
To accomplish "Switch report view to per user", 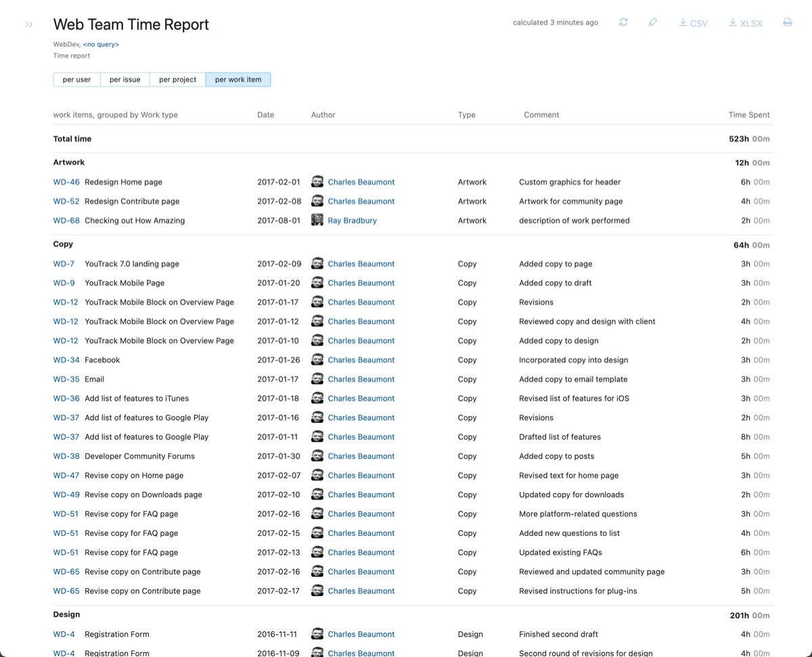I will click(76, 79).
